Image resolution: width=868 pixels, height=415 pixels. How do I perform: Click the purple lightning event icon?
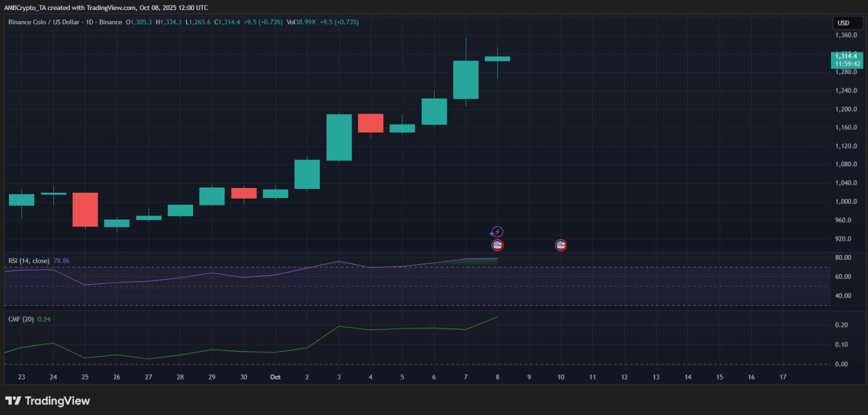[x=497, y=232]
